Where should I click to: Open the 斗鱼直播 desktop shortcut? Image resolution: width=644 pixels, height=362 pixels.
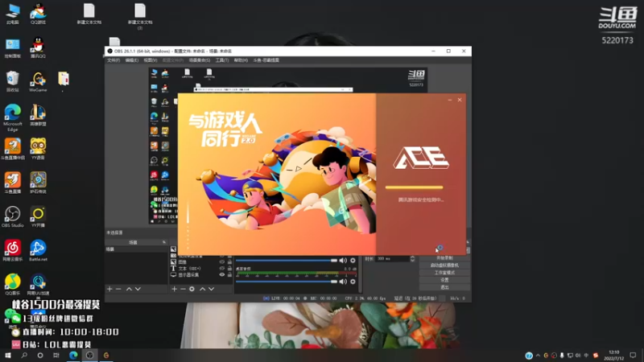tap(13, 183)
